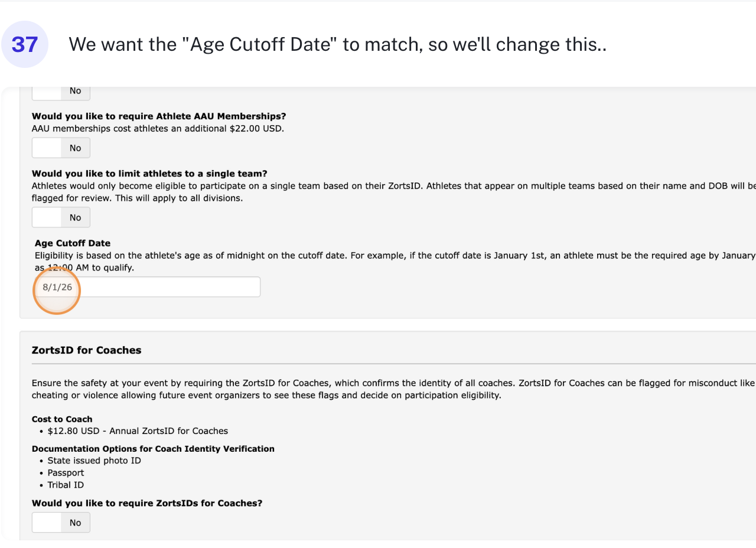
Task: Toggle the Athlete AAU Memberships switch
Action: [x=61, y=148]
